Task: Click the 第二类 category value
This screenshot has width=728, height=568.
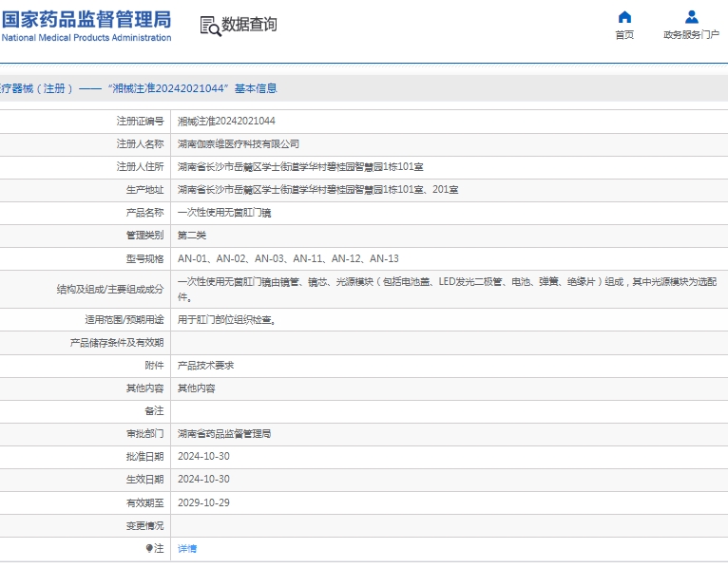Action: pyautogui.click(x=192, y=236)
